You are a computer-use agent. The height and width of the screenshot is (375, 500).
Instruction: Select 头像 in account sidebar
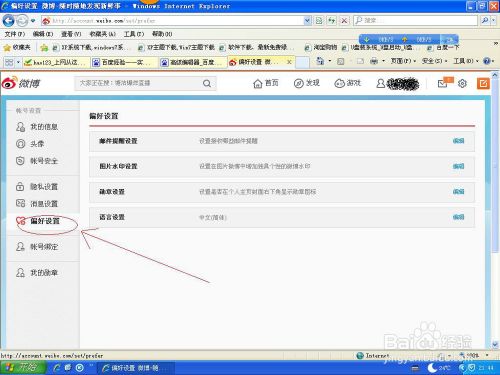point(30,144)
